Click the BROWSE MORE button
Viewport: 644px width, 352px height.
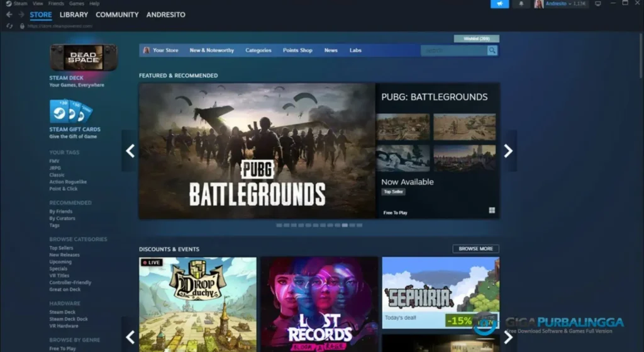pos(475,249)
